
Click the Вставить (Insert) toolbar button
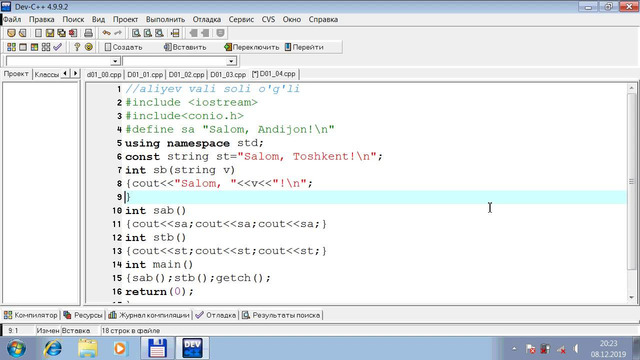(185, 47)
